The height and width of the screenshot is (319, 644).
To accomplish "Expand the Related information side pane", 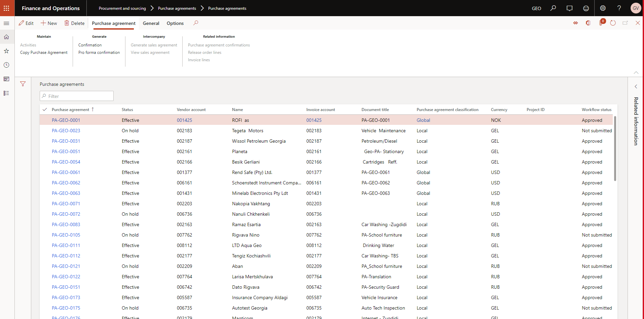I will (636, 86).
